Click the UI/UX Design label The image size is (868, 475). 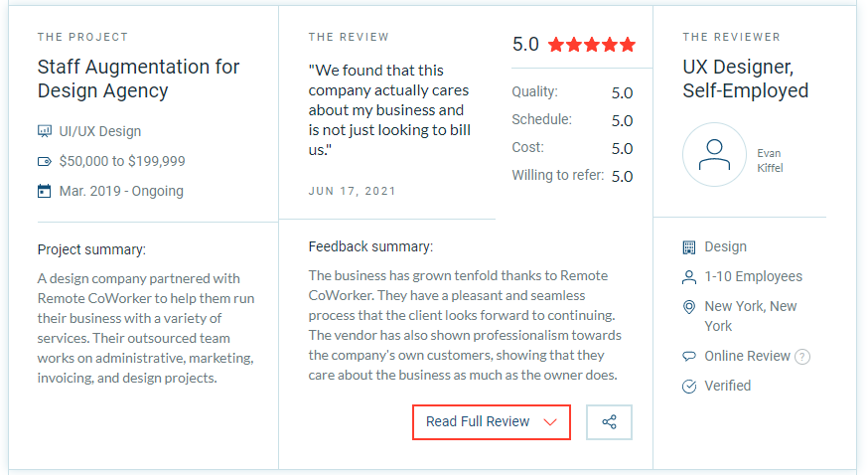(100, 131)
